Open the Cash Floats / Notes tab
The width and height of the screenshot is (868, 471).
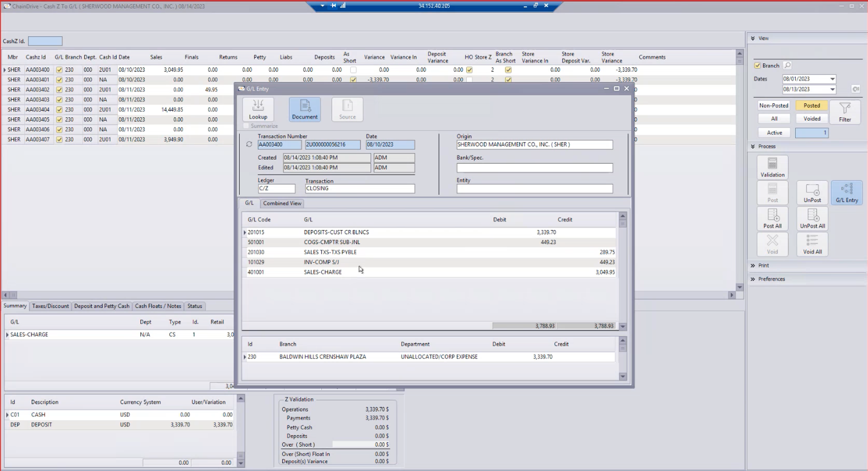tap(158, 306)
